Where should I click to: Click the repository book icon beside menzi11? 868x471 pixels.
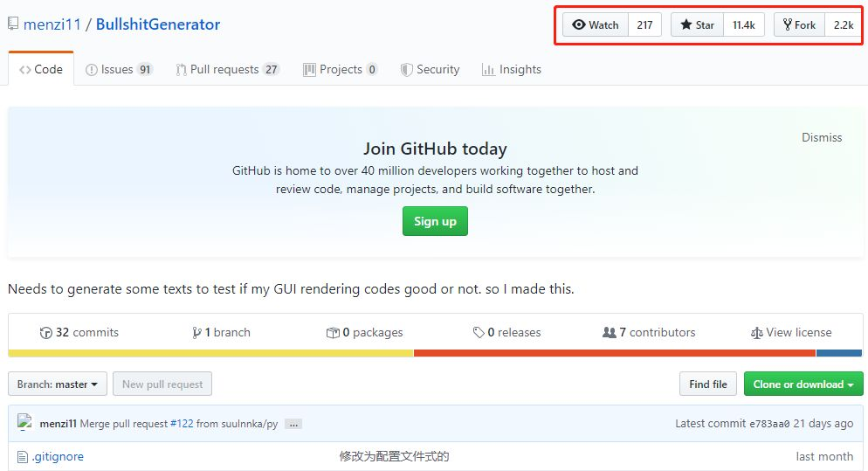coord(13,24)
